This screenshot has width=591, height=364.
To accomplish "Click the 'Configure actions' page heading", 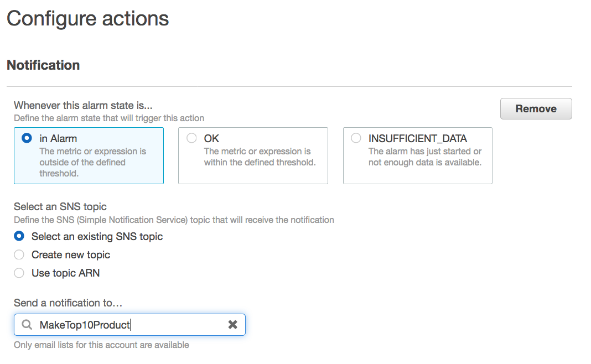I will (x=87, y=18).
